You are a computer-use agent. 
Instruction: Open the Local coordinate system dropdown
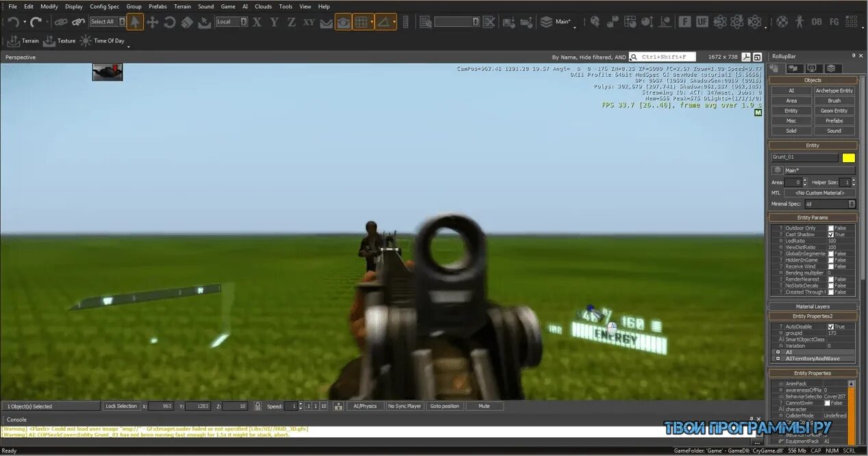tap(232, 22)
